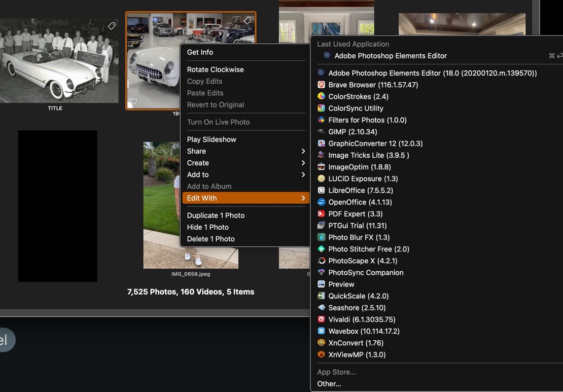Click keyword tag badge on selected showroom photo
This screenshot has width=563, height=392.
coord(248,20)
